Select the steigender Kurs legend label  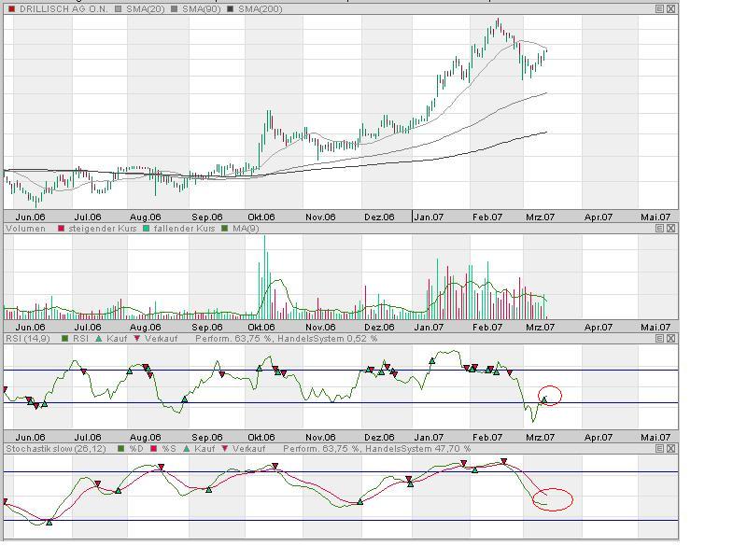point(103,229)
